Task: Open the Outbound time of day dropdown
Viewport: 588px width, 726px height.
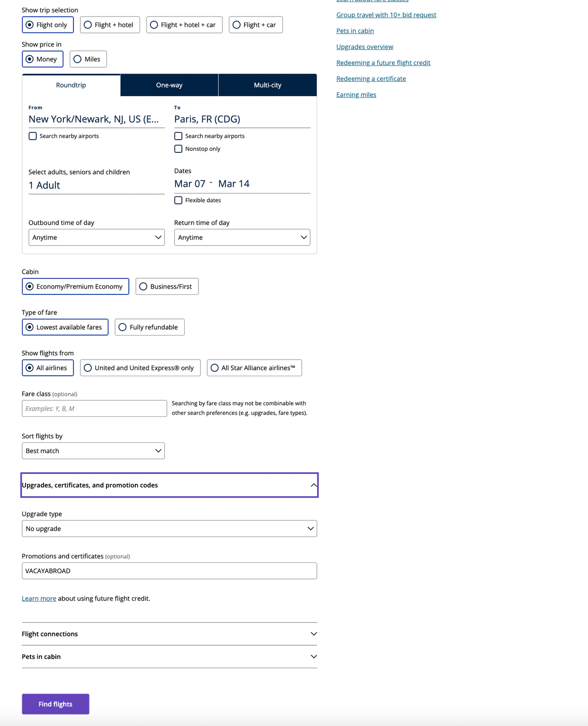Action: point(96,237)
